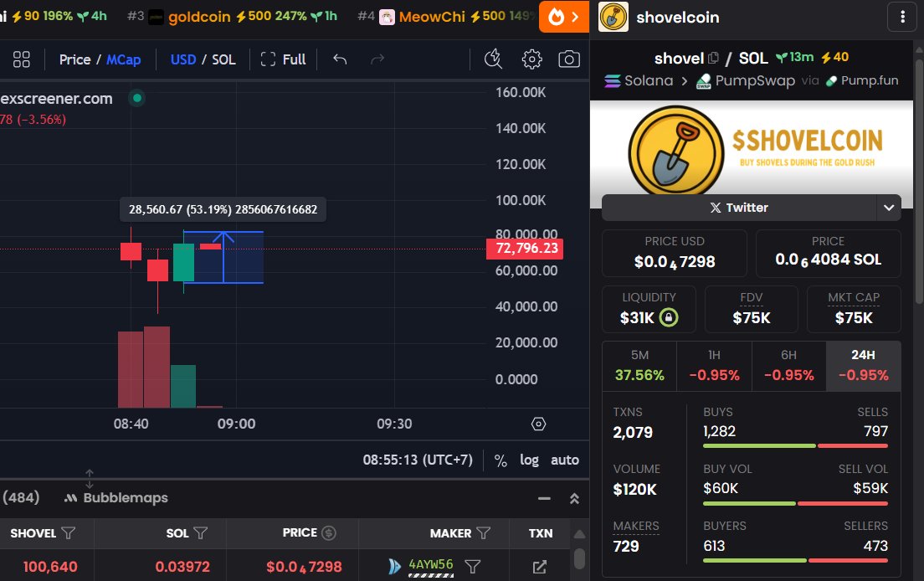Open maker 4AYW56 wallet

click(x=431, y=564)
